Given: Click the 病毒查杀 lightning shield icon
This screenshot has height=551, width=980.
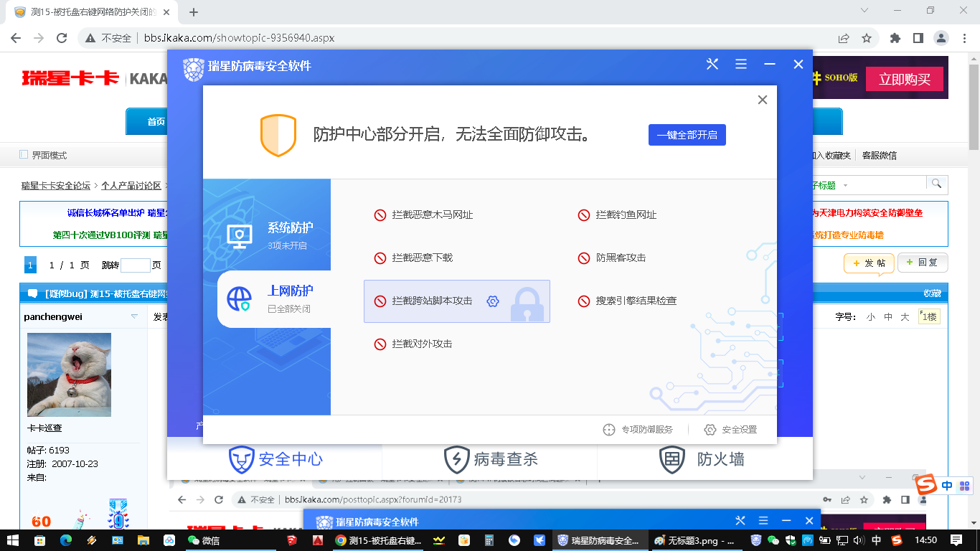Looking at the screenshot, I should point(457,459).
